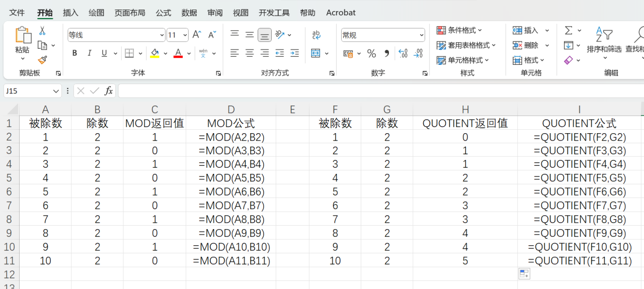Click the formula bar input field
Screen dimensions: 644x289
(381, 91)
